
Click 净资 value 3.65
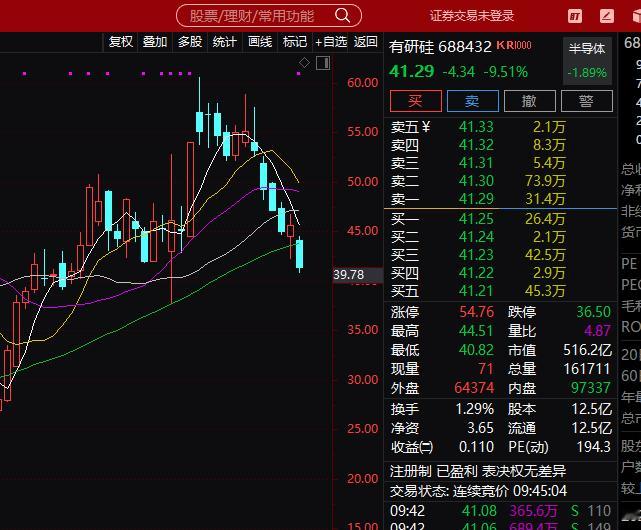[481, 428]
